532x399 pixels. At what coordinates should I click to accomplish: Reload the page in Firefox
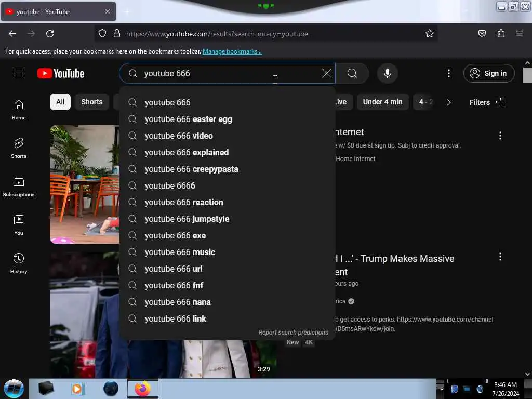[x=50, y=34]
